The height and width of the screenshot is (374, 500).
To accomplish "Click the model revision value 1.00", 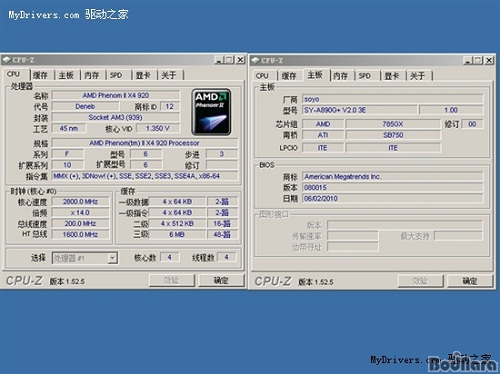I will [x=451, y=110].
